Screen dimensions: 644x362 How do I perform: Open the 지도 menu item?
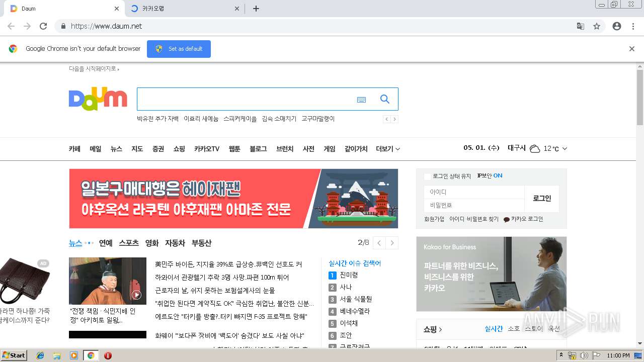click(137, 149)
